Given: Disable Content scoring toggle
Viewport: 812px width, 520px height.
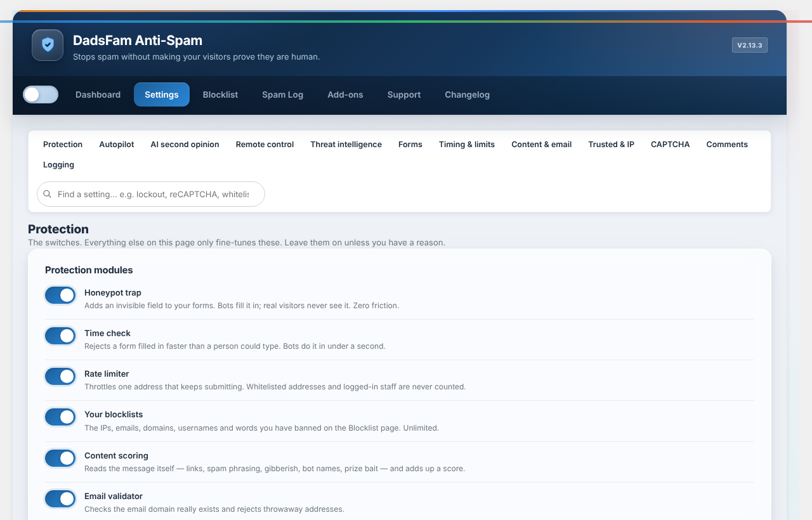Looking at the screenshot, I should pyautogui.click(x=60, y=458).
